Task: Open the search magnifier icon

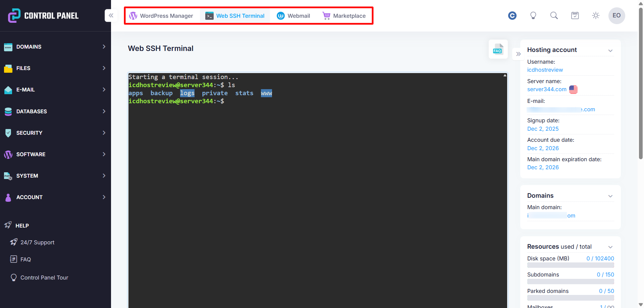Action: [x=554, y=15]
